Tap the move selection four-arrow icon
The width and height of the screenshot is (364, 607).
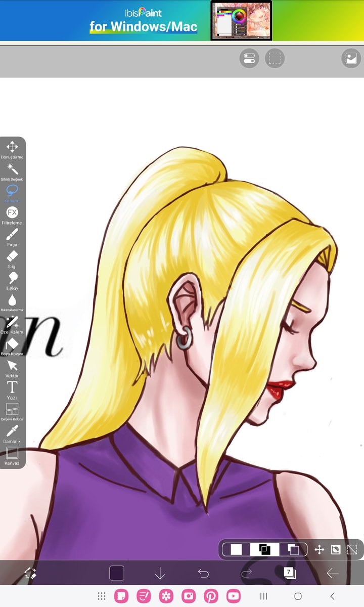pos(320,549)
